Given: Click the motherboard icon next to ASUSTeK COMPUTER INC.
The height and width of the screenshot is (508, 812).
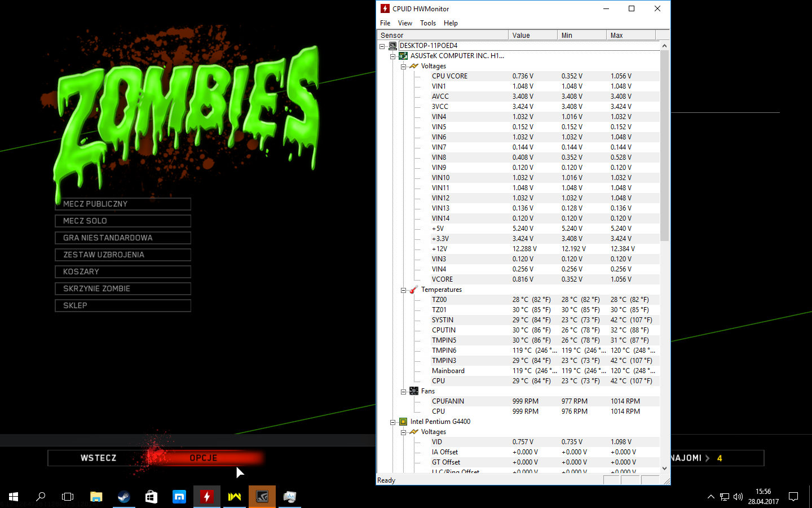Looking at the screenshot, I should [x=403, y=56].
